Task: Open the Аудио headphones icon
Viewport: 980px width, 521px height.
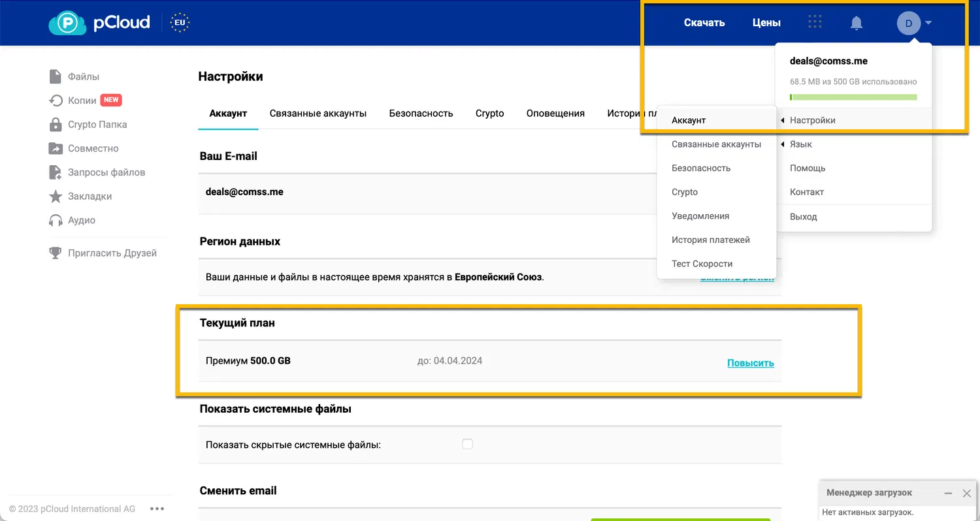Action: [x=56, y=220]
